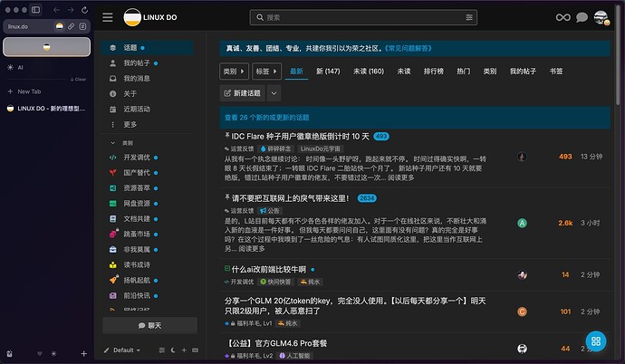Open the 前沿快讯 category

148,295
